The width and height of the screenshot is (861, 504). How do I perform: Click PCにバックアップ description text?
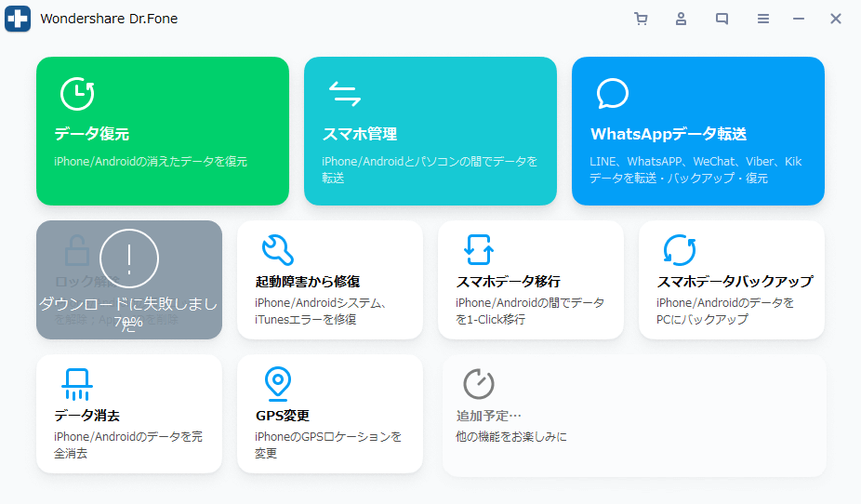(702, 320)
